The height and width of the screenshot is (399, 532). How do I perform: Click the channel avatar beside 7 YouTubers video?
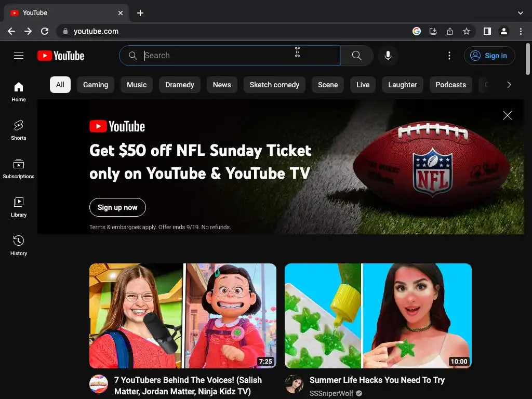[x=99, y=384]
